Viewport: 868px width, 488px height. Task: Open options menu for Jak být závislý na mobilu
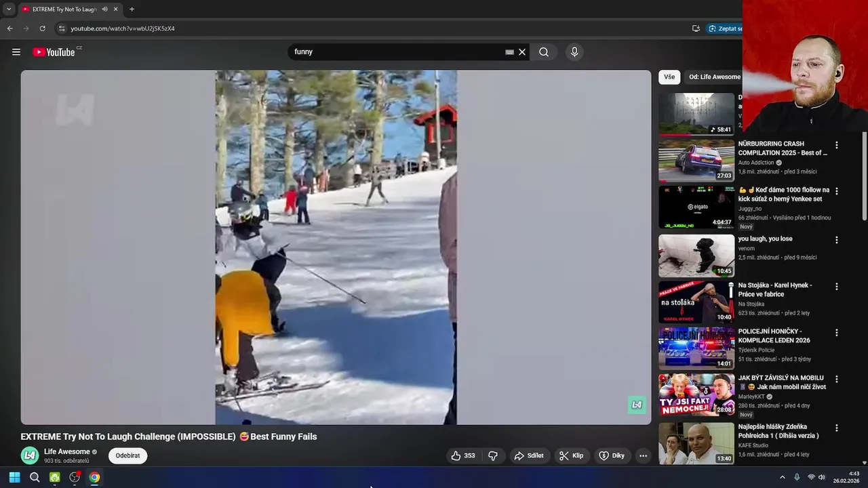point(836,379)
